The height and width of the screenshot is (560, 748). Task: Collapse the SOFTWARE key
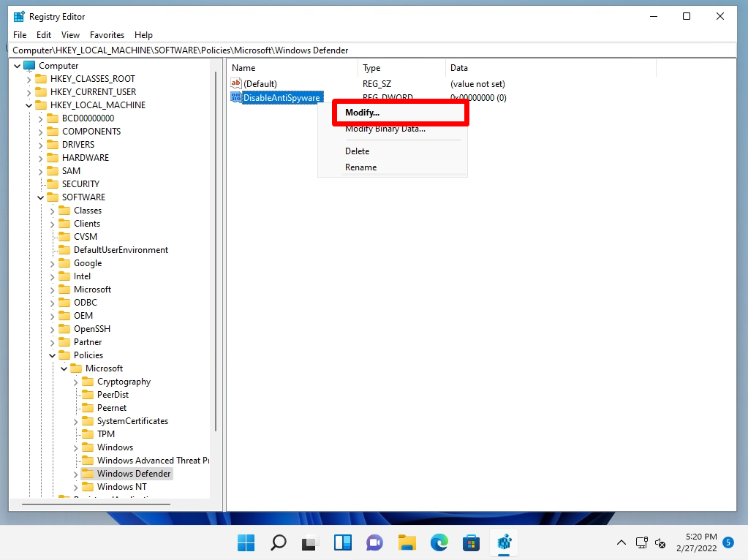(x=40, y=197)
